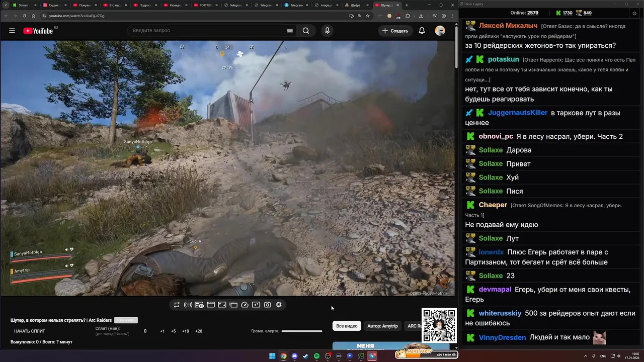Screen dimensions: 644x362
Task: Click username whiterusskiy in chat
Action: coord(500,313)
